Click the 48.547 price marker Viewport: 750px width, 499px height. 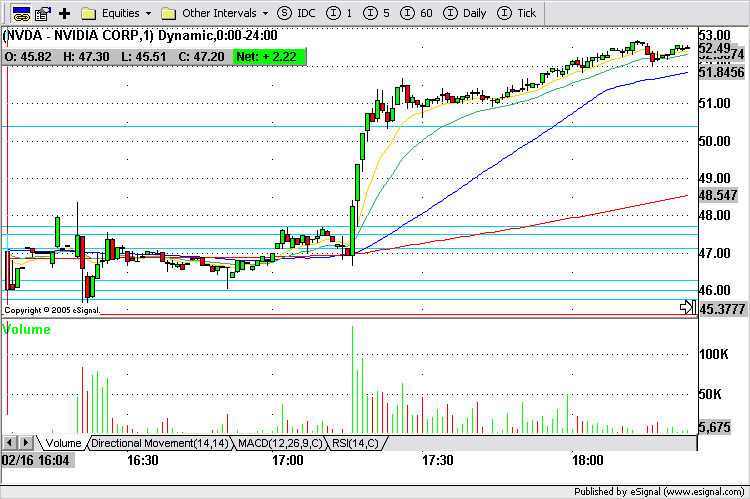[718, 195]
